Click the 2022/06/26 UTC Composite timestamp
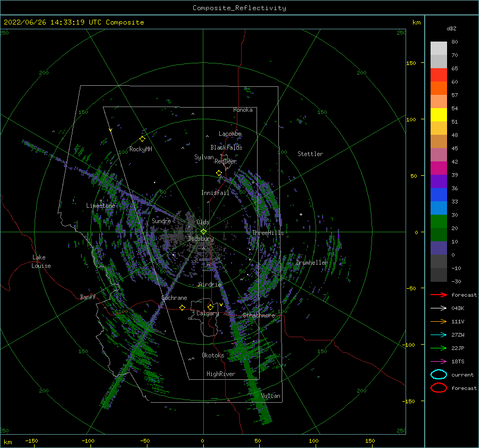The image size is (479, 448). tap(73, 22)
